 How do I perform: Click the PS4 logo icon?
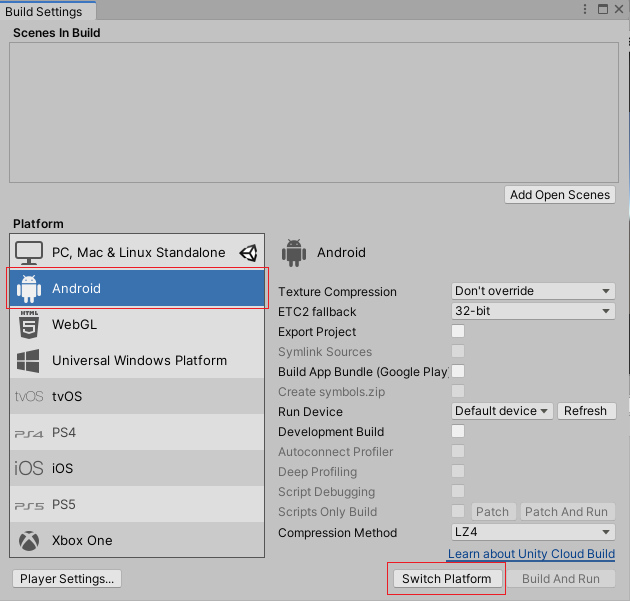[x=29, y=434]
